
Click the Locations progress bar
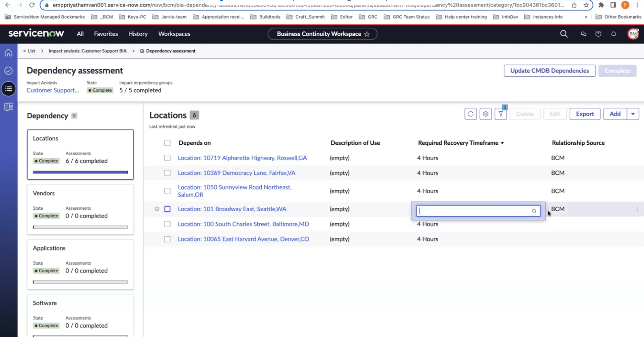click(x=80, y=172)
